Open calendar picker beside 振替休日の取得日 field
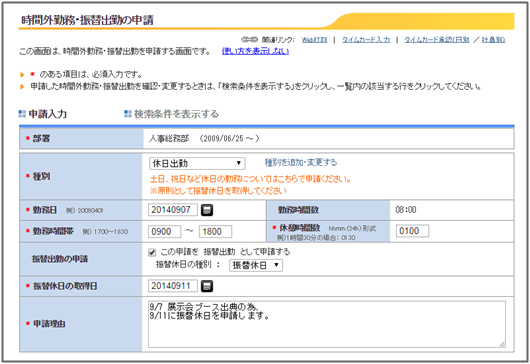 [207, 286]
